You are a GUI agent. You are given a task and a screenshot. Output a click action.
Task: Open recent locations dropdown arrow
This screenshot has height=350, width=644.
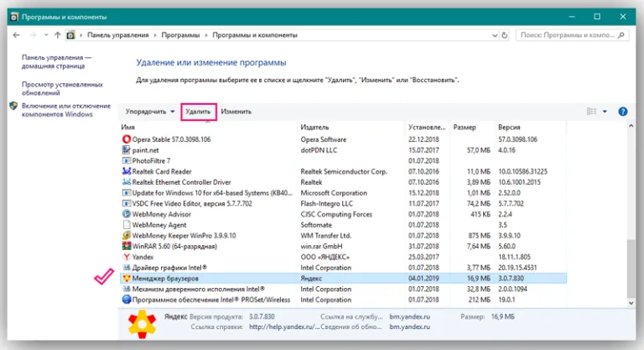click(46, 35)
